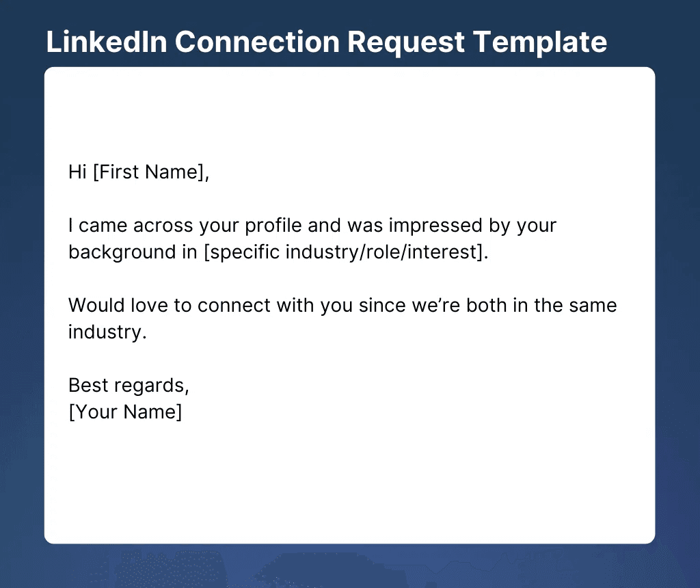The width and height of the screenshot is (700, 588).
Task: Click the "Best regards," sign-off
Action: tap(129, 386)
